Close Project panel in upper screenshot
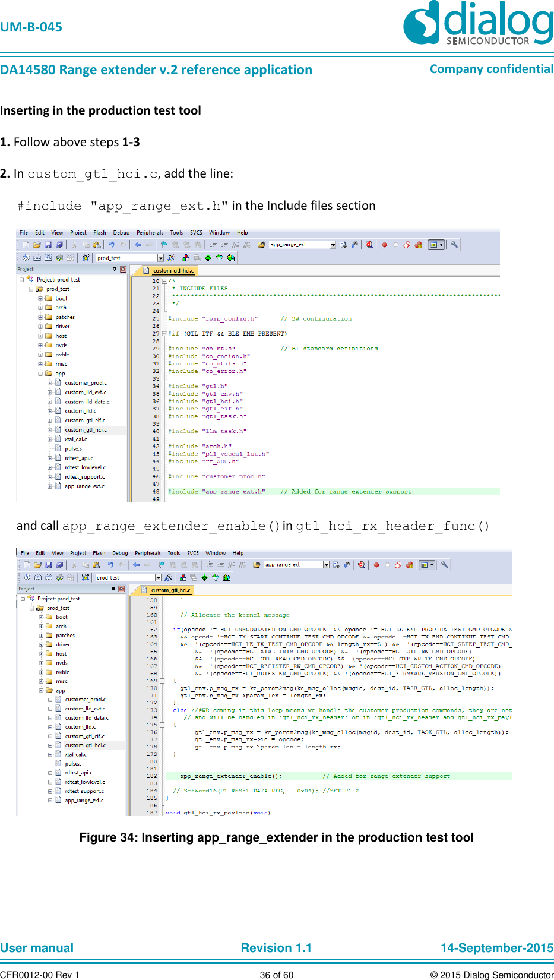554x980 pixels. click(123, 270)
